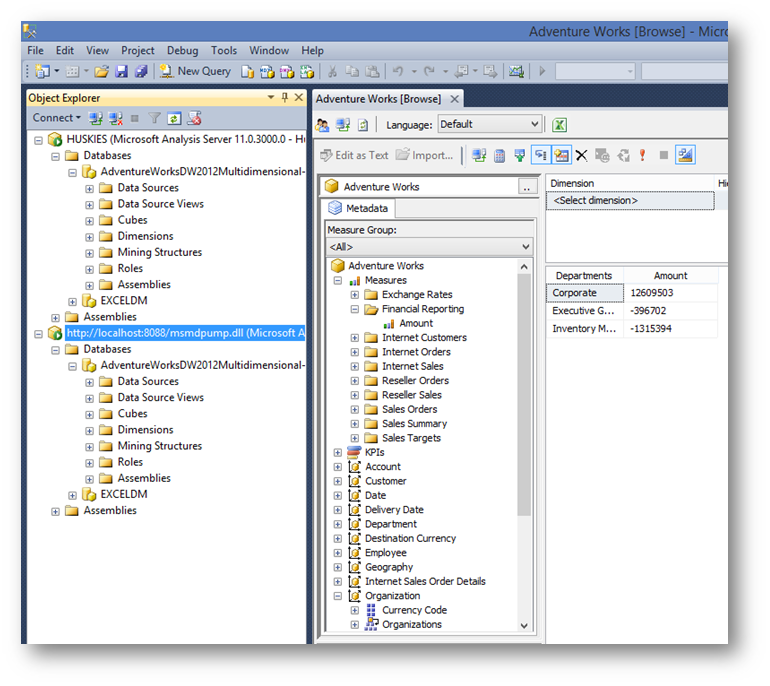Select the localhost msmdpump.dll server node

coord(185,333)
